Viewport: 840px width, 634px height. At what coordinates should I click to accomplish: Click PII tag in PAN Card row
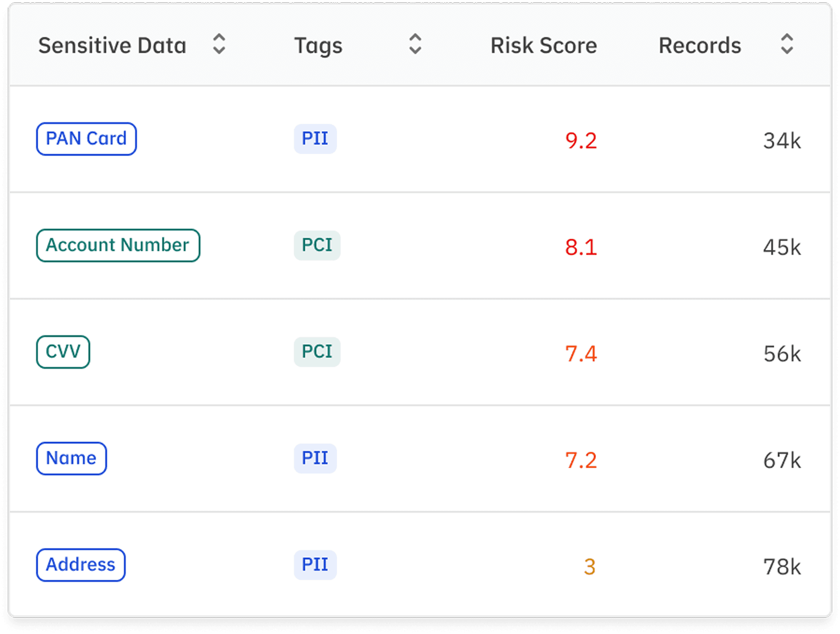315,139
